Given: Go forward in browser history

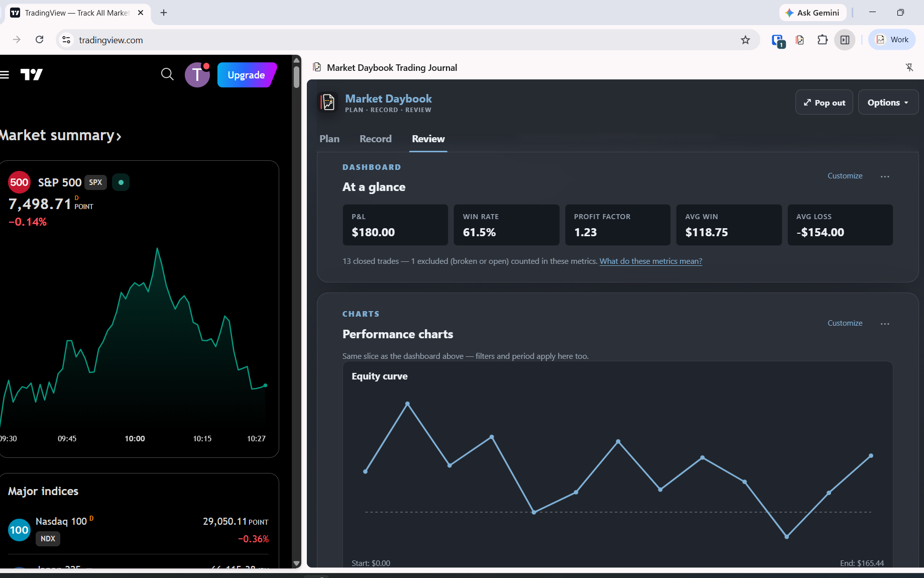Looking at the screenshot, I should 17,40.
